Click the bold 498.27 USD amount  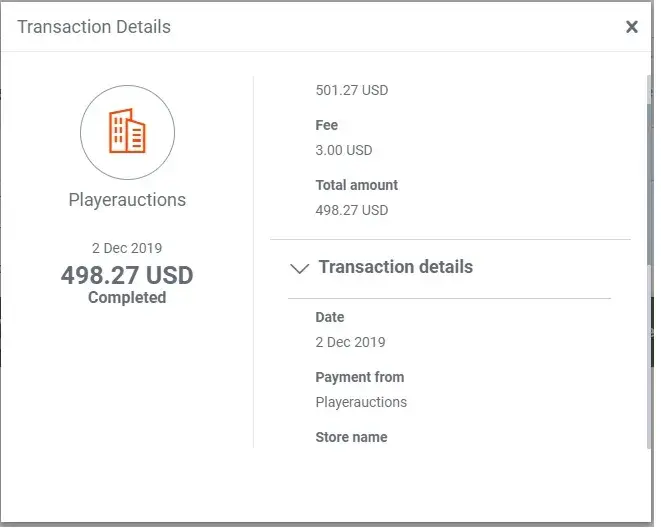coord(127,275)
